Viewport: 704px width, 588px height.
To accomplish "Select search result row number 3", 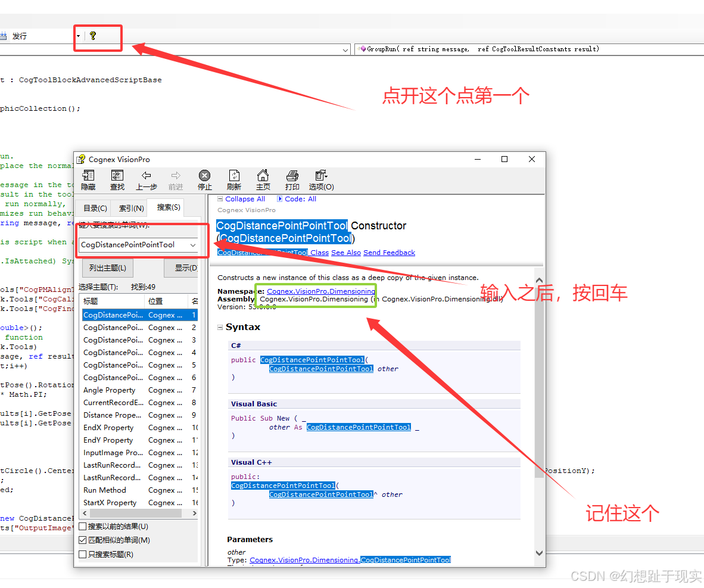I will tap(139, 341).
